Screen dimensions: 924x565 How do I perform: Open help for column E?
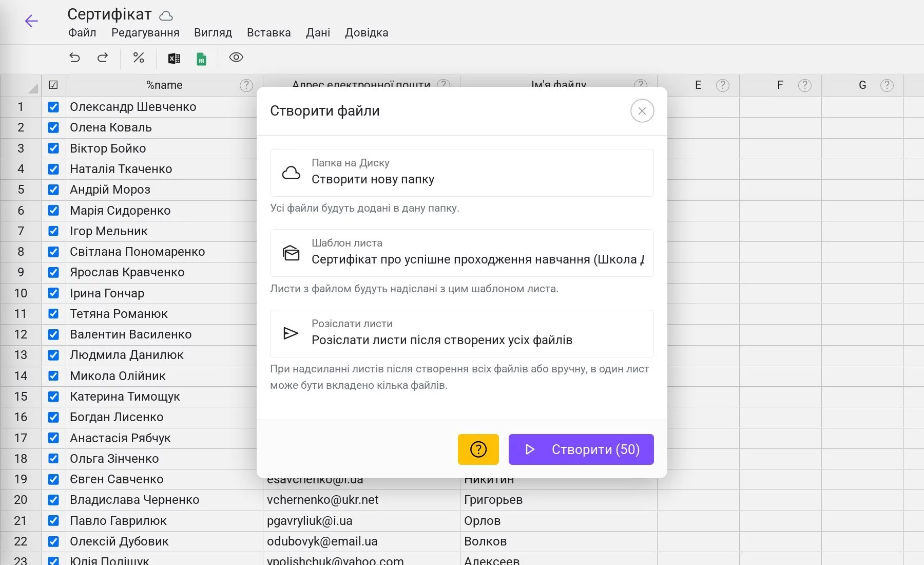723,85
